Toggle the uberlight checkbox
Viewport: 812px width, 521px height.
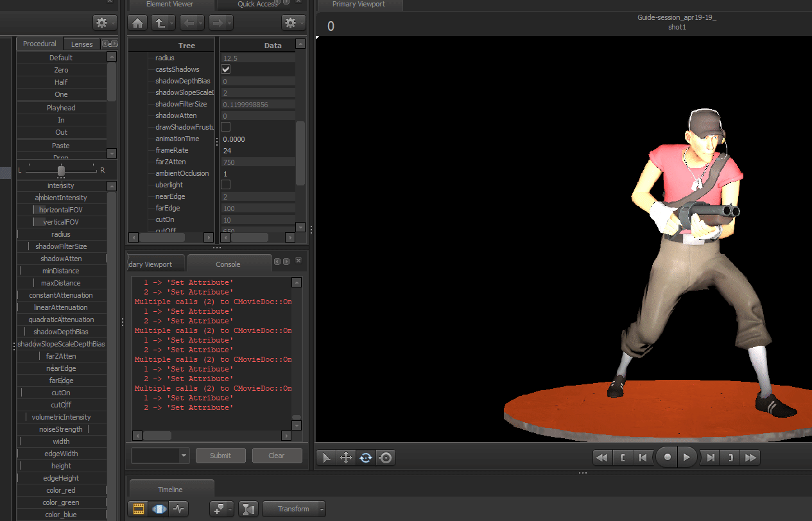(226, 185)
